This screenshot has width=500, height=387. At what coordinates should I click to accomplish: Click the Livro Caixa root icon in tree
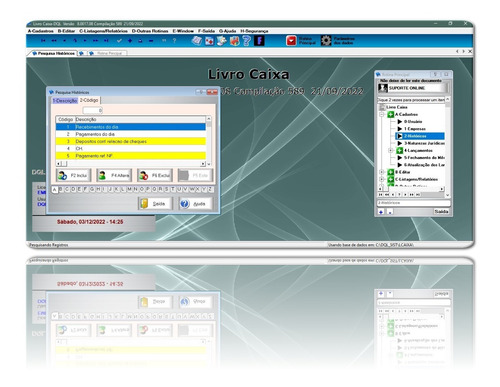(382, 107)
